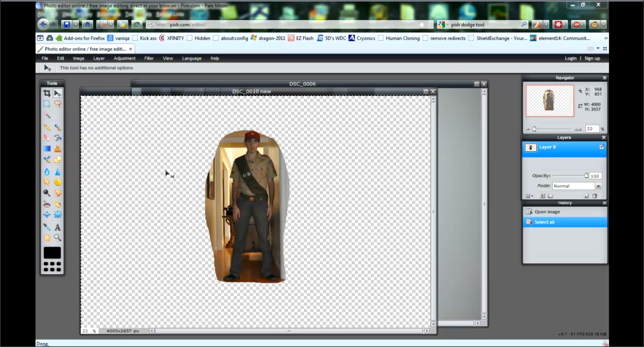Click the layer styles icon in Layers panel
This screenshot has height=347, width=644.
tap(551, 196)
